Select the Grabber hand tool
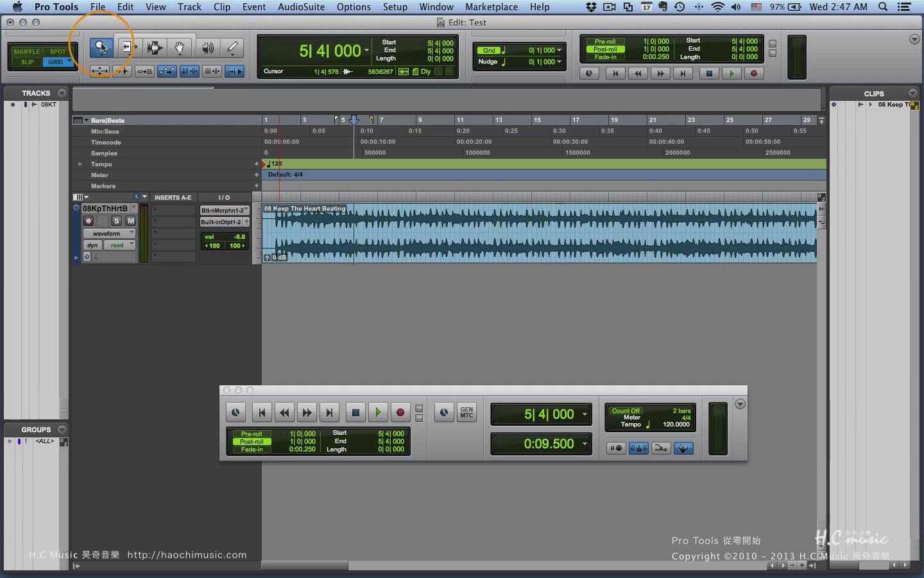 [180, 47]
